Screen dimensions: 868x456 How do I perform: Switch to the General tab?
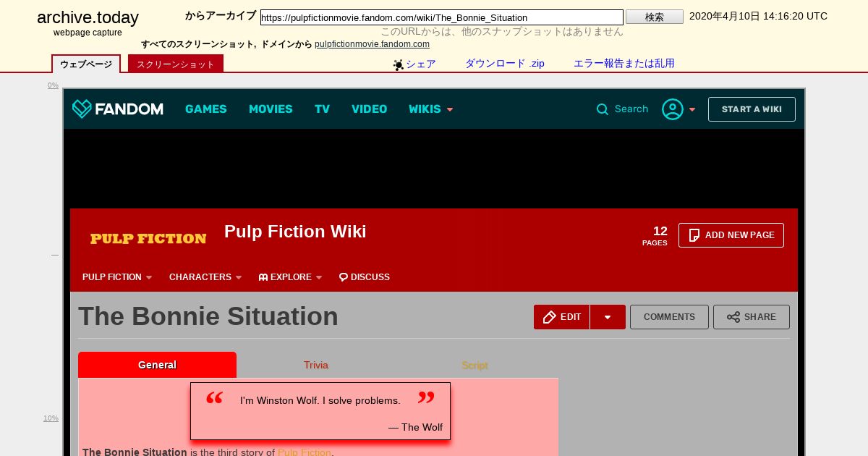pyautogui.click(x=157, y=365)
